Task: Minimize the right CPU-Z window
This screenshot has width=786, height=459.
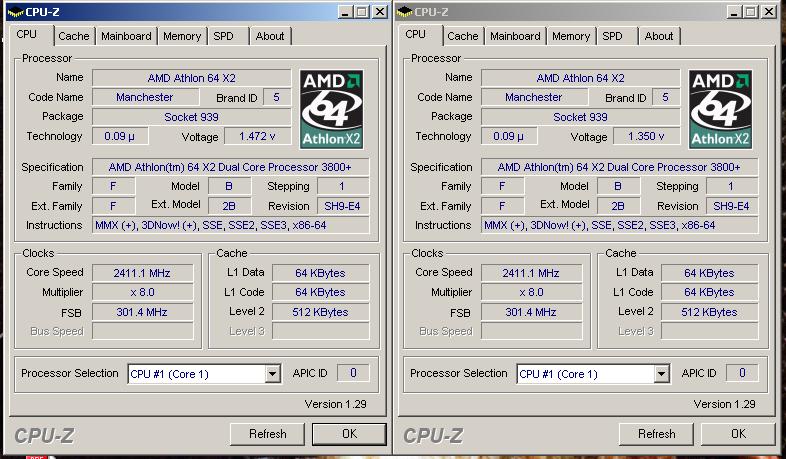Action: [733, 12]
